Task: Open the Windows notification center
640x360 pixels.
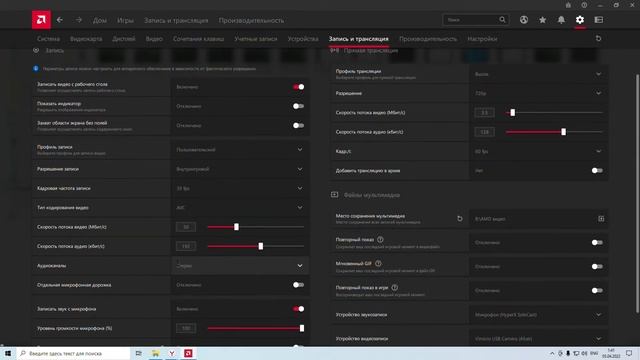Action: 629,353
